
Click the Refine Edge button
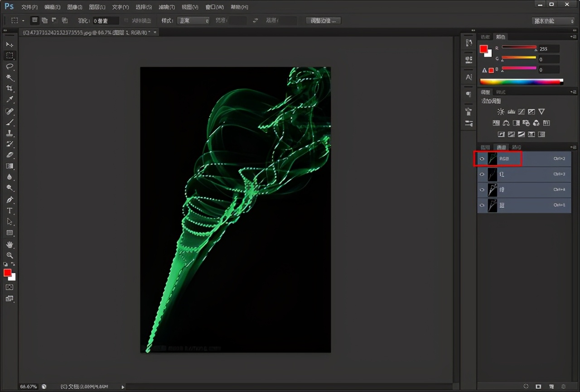click(x=324, y=21)
